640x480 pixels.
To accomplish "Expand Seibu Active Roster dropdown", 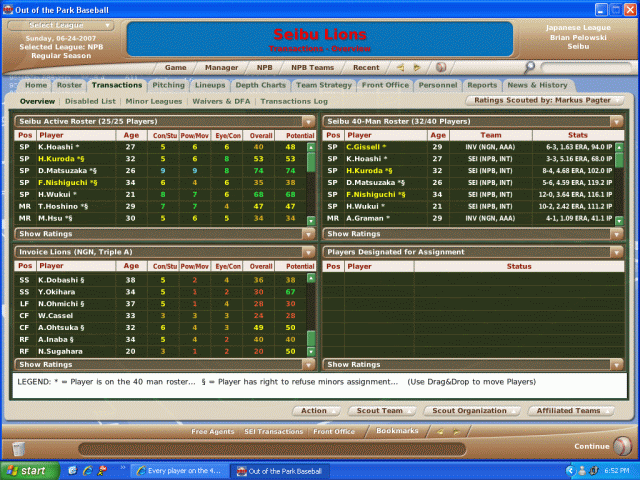I will coord(309,122).
